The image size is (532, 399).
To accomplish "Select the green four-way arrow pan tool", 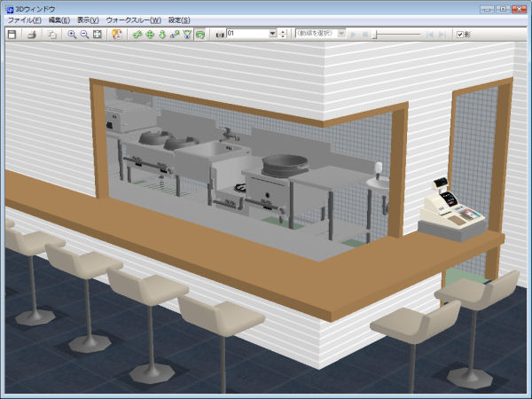I will coord(149,34).
